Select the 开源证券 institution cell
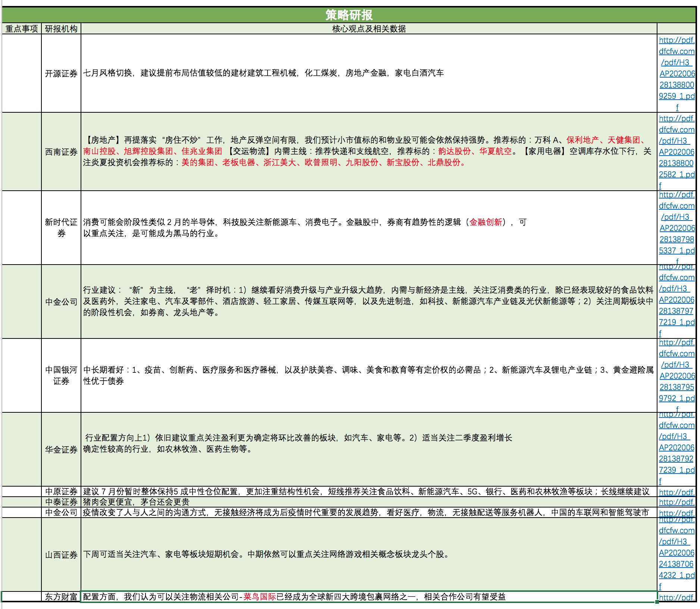Screen dimensions: 700x609 point(61,74)
